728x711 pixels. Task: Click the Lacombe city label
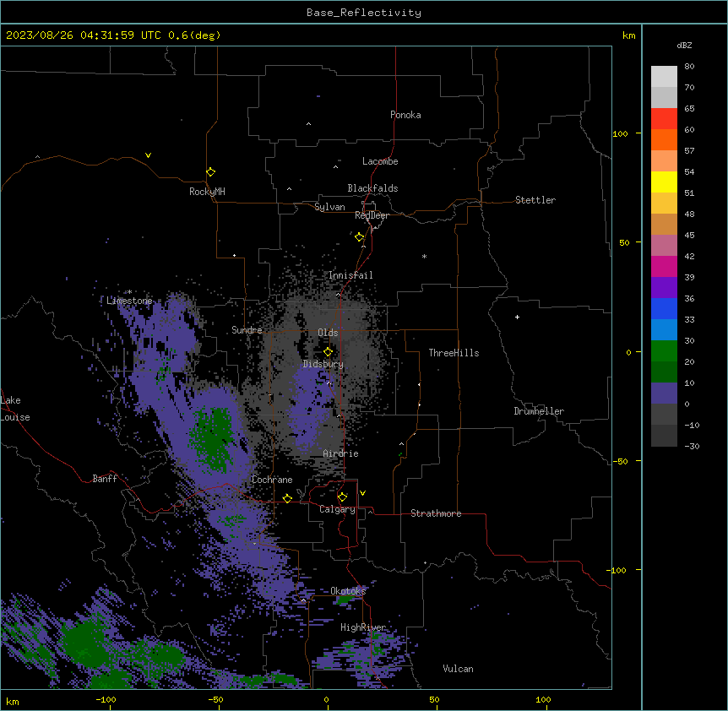point(380,161)
